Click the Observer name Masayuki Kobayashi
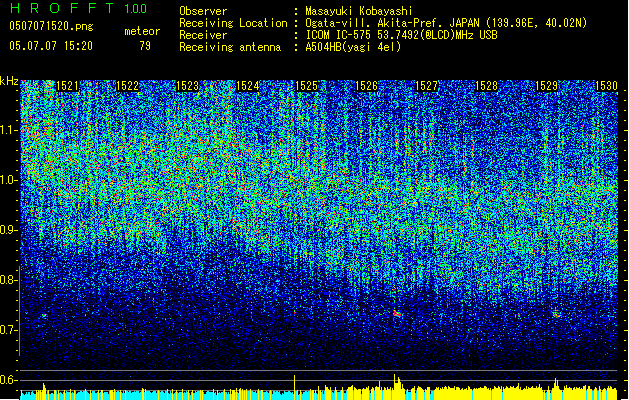This screenshot has width=629, height=400. (359, 11)
